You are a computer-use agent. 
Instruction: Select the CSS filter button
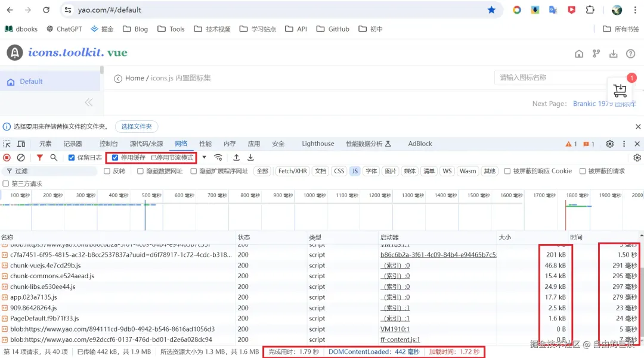339,172
